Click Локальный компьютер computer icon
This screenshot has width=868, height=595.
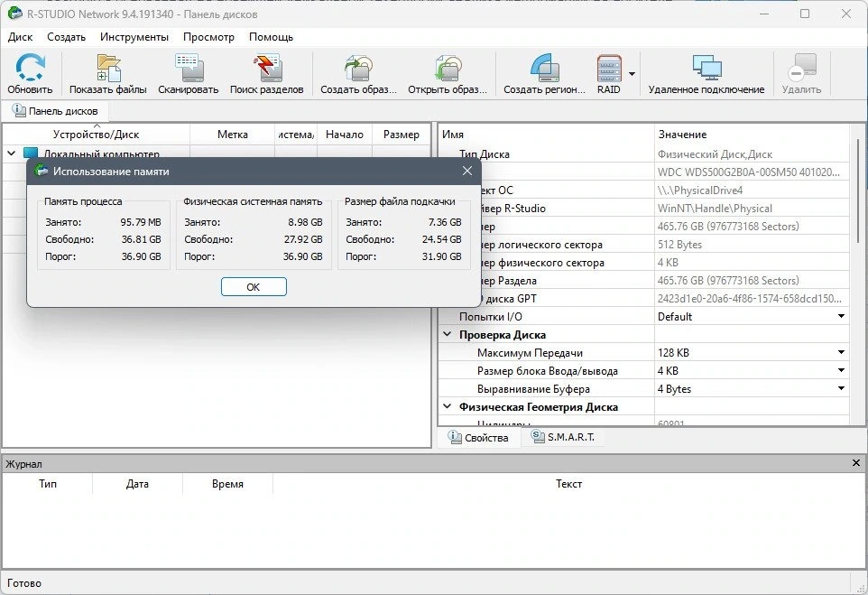[31, 153]
